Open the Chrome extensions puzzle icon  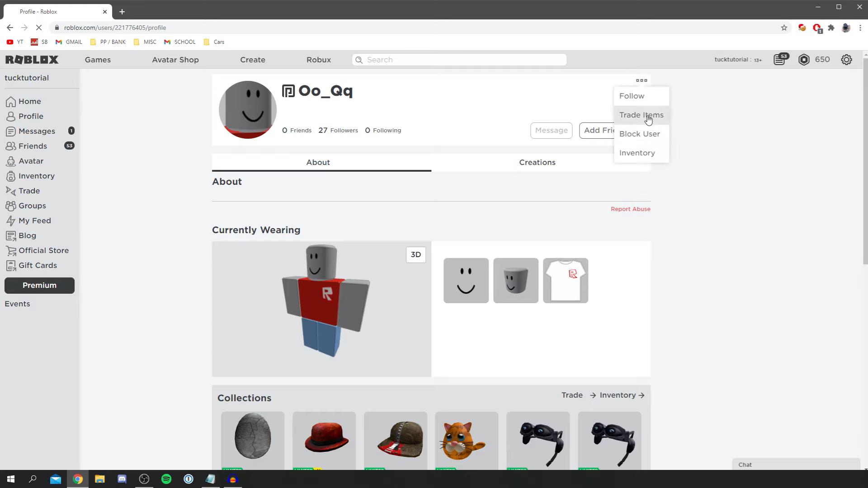pyautogui.click(x=831, y=28)
